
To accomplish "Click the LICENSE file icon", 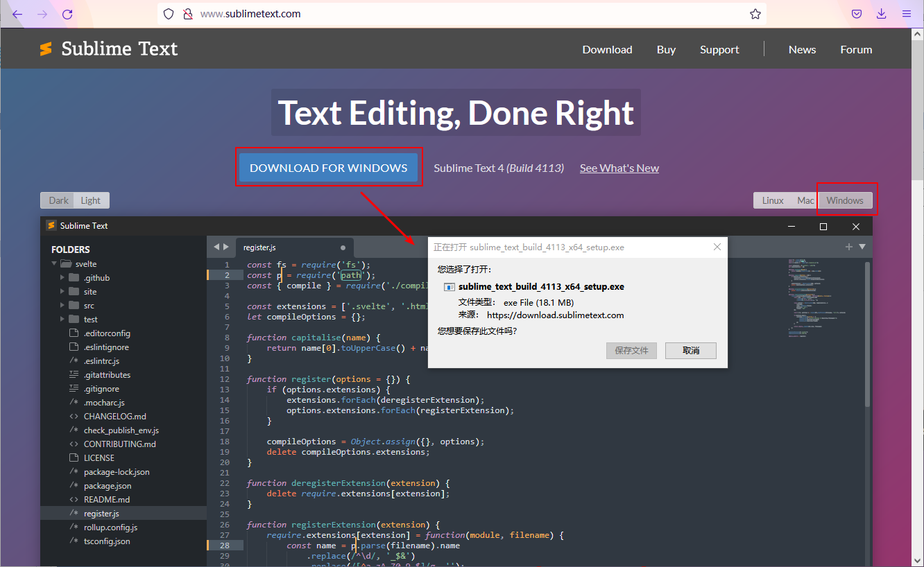I will [x=74, y=458].
